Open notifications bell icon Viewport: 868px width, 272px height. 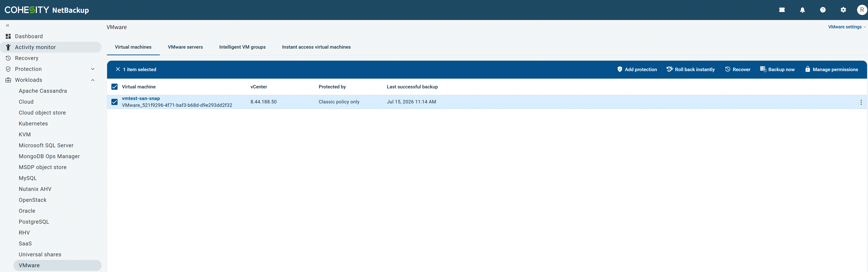(x=802, y=10)
